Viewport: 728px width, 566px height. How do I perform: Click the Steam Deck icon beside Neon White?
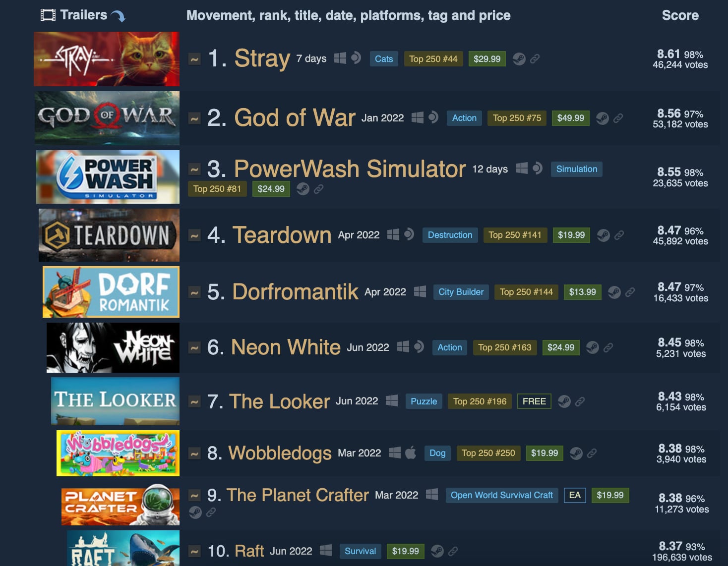point(419,347)
